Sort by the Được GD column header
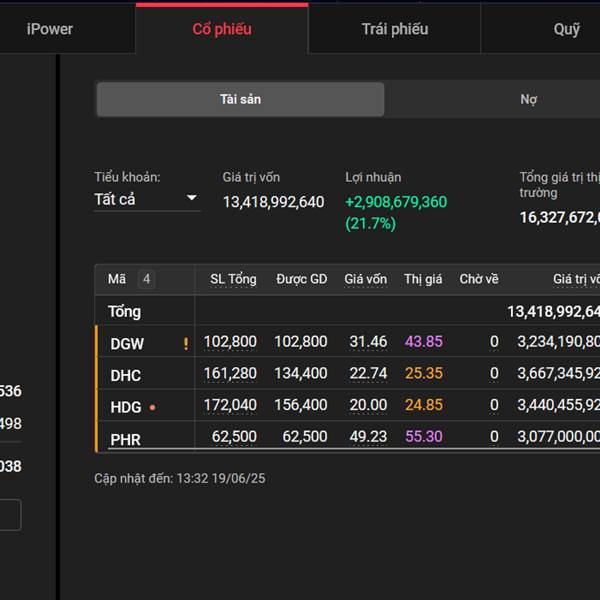600x600 pixels. (x=302, y=279)
